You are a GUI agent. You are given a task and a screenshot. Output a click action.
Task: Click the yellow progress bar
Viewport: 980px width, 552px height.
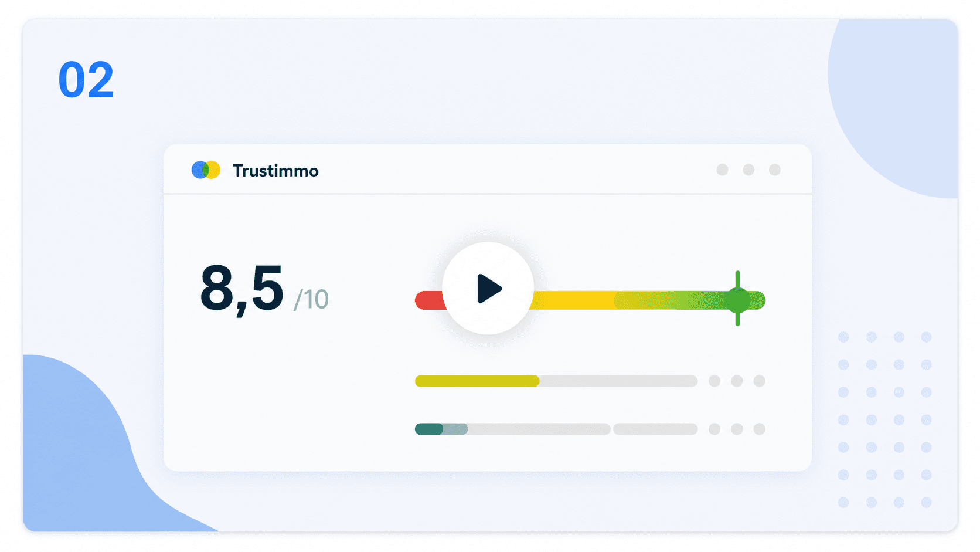pyautogui.click(x=477, y=381)
